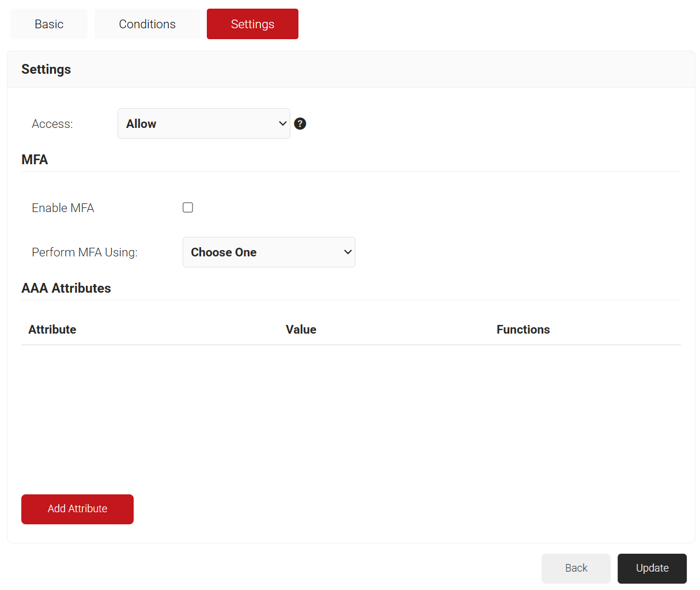The image size is (700, 590).
Task: Click the help question mark icon
Action: click(x=300, y=124)
